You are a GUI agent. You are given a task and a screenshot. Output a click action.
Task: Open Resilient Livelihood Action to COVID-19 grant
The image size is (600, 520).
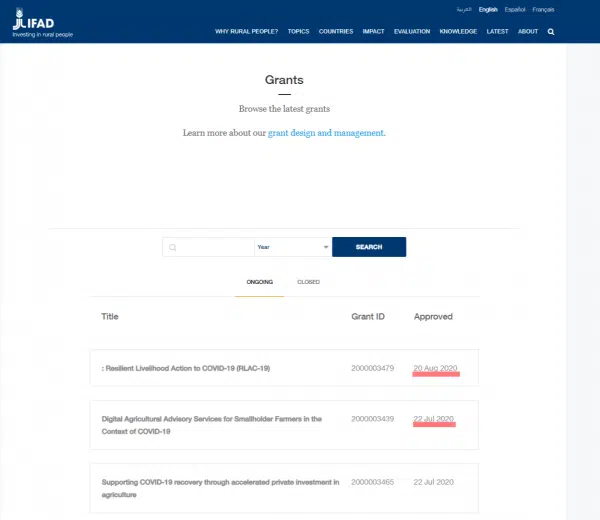pyautogui.click(x=187, y=369)
